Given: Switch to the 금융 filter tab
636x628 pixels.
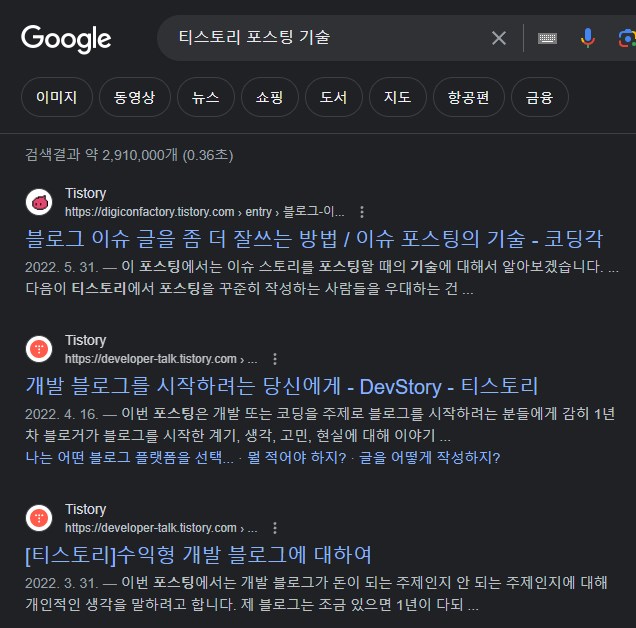Looking at the screenshot, I should 539,97.
